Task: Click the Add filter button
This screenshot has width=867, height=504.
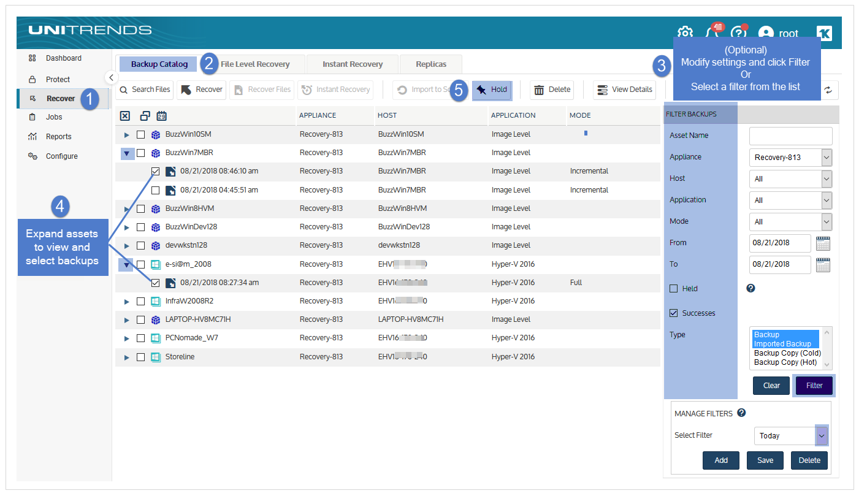Action: coord(721,460)
